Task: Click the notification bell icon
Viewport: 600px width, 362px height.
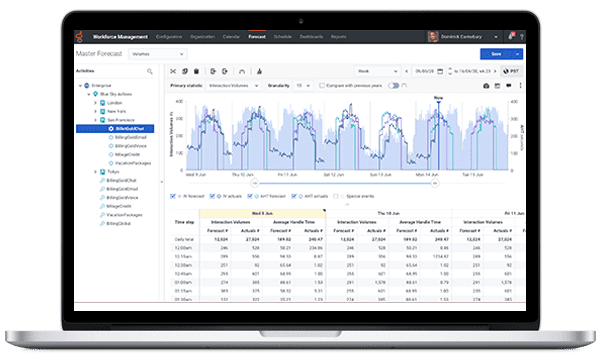Action: click(x=510, y=36)
